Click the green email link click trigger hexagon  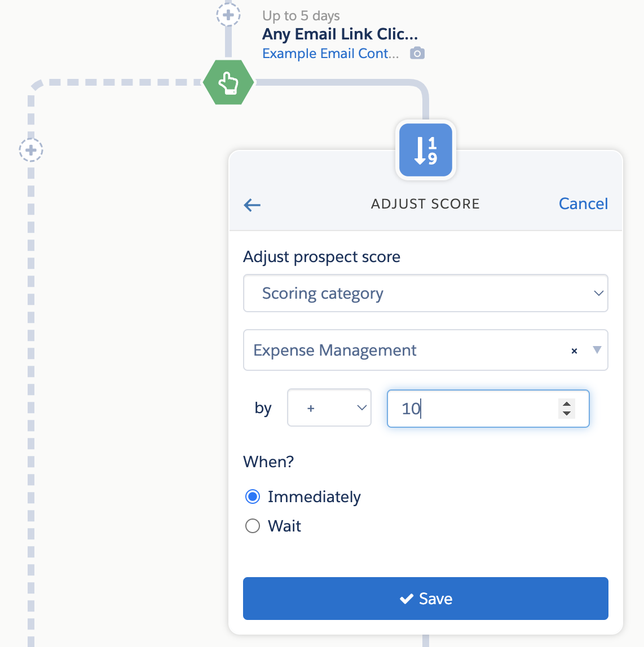(228, 82)
